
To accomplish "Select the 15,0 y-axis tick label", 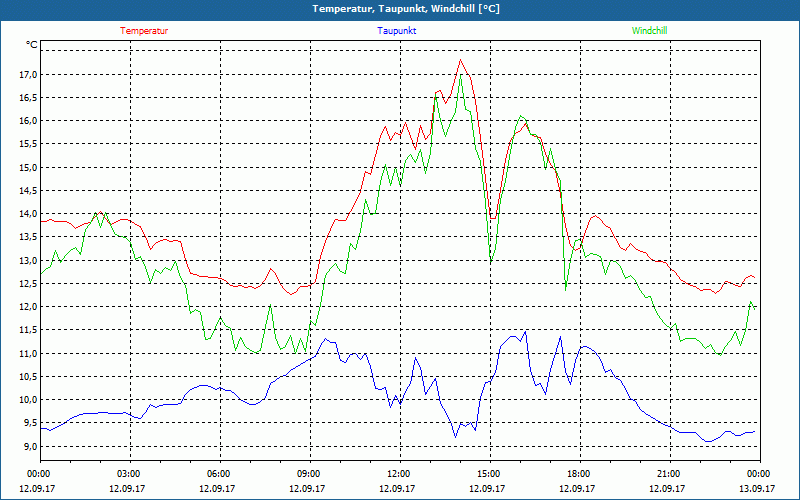I will pyautogui.click(x=27, y=167).
